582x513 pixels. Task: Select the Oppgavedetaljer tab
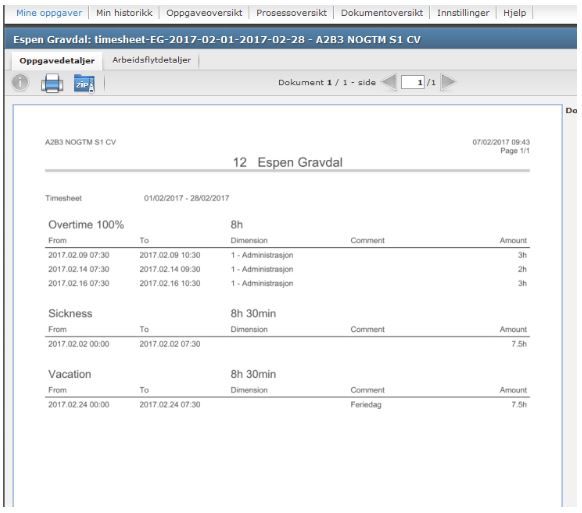[57, 61]
